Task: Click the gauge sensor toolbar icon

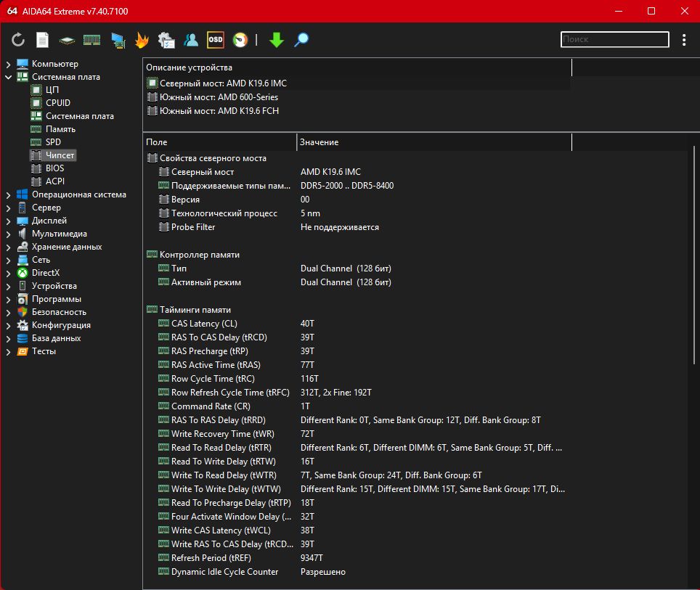Action: pos(240,40)
